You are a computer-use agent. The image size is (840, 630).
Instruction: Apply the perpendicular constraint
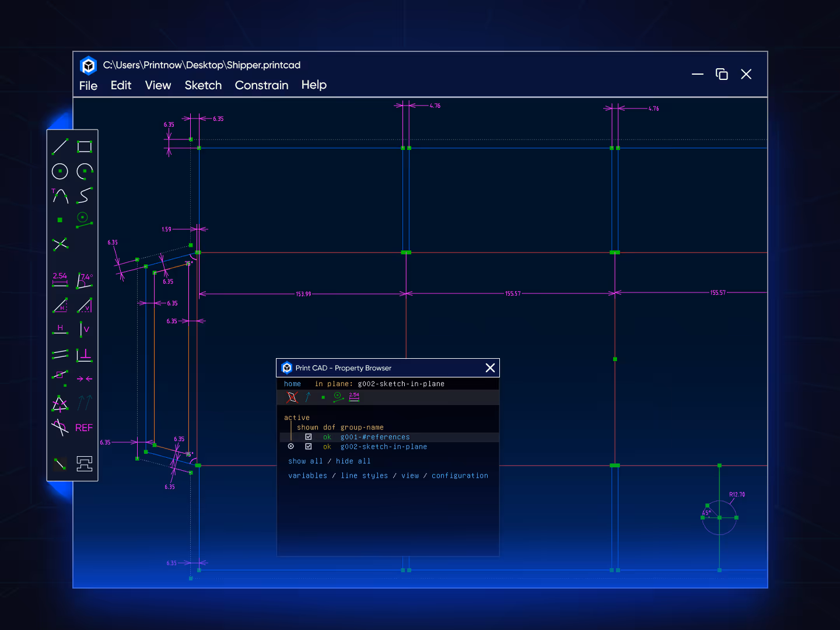coord(85,354)
